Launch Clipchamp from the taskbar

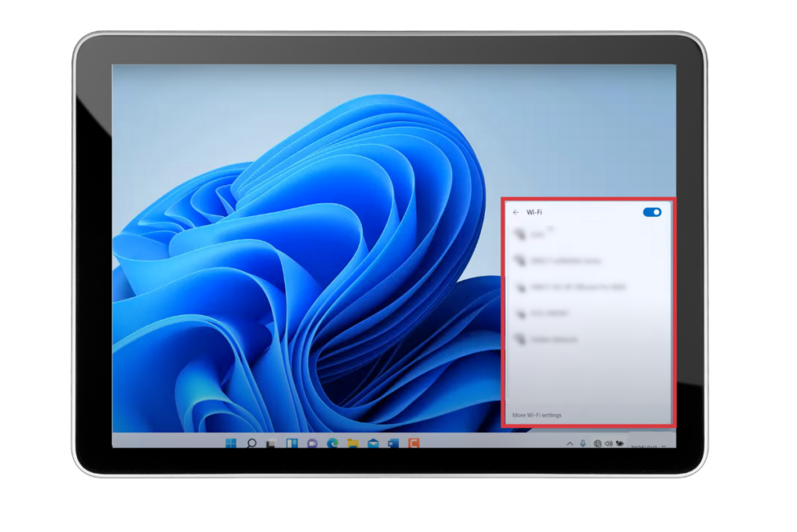pos(415,443)
